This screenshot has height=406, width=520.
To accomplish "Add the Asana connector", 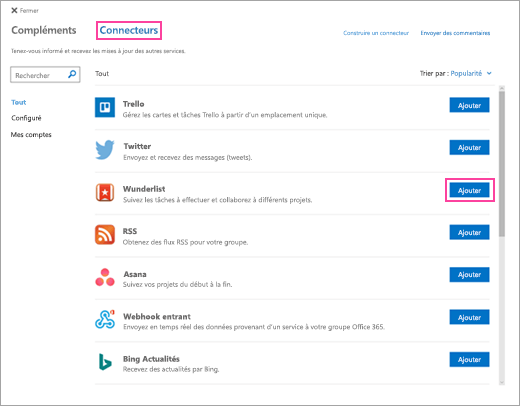I will 469,275.
